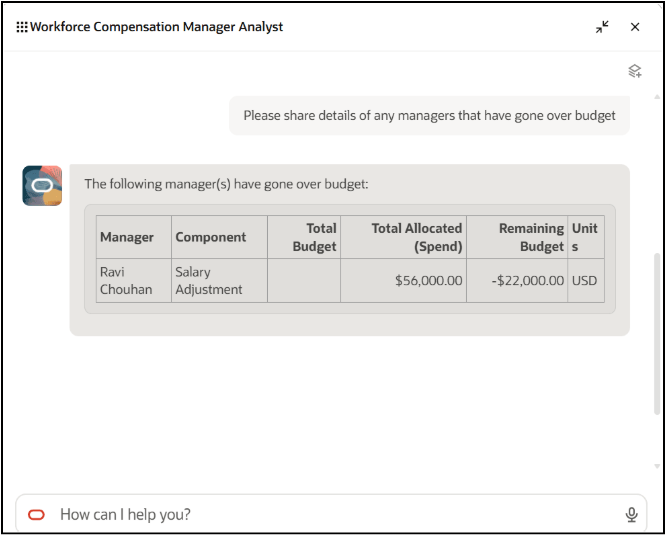Screen dimensions: 666x537
Task: Focus the 'How can I help you?' input field
Action: pyautogui.click(x=331, y=514)
